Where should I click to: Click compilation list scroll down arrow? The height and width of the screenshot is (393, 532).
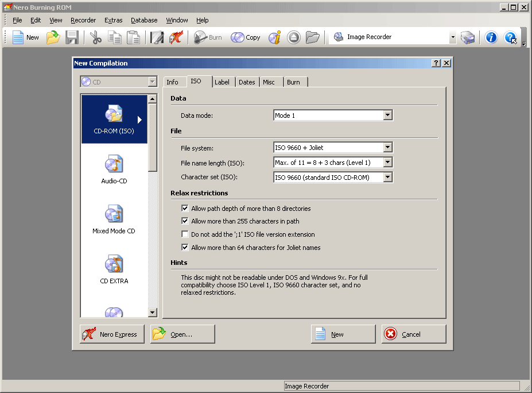coord(152,312)
